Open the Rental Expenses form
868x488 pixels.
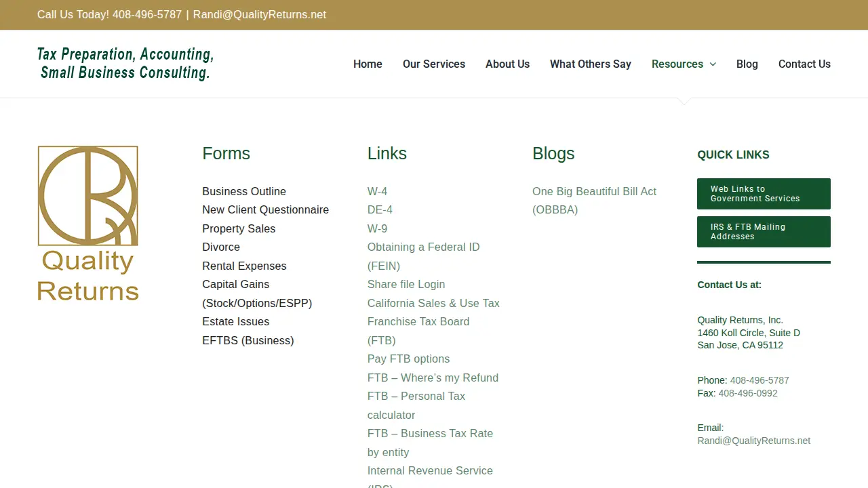pyautogui.click(x=244, y=266)
